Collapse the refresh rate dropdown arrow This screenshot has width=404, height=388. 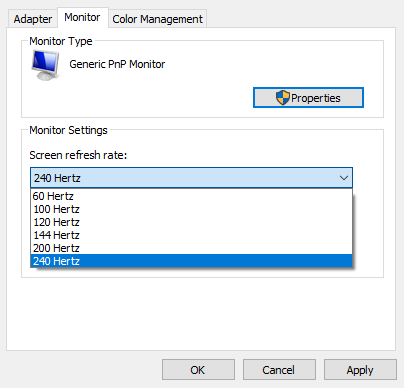[344, 178]
